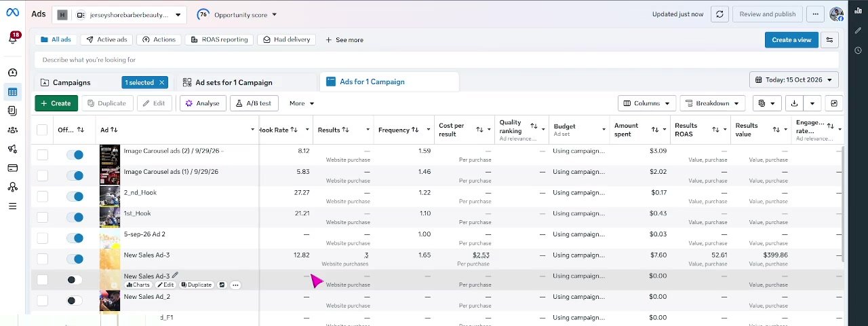Open the edit pencil icon in right rail
This screenshot has width=868, height=326.
[x=858, y=32]
